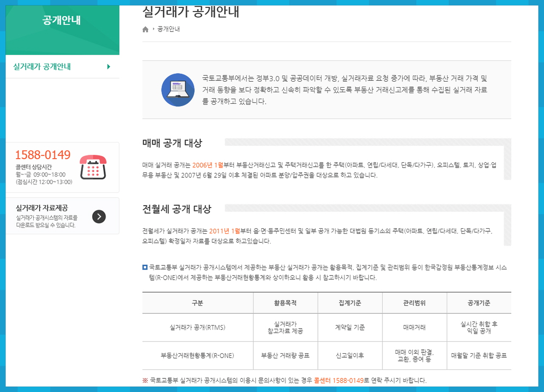The width and height of the screenshot is (544, 392).
Task: Click the home icon in breadcrumb
Action: tap(145, 29)
